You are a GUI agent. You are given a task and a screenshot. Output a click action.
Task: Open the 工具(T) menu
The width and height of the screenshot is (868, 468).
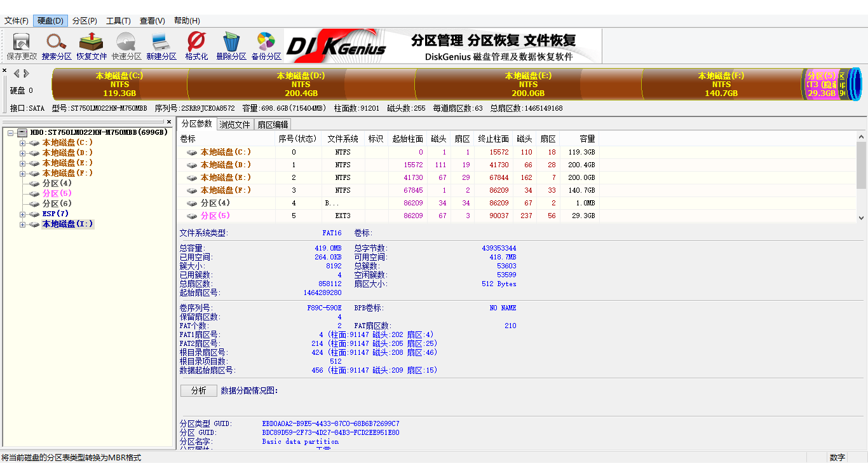click(118, 21)
